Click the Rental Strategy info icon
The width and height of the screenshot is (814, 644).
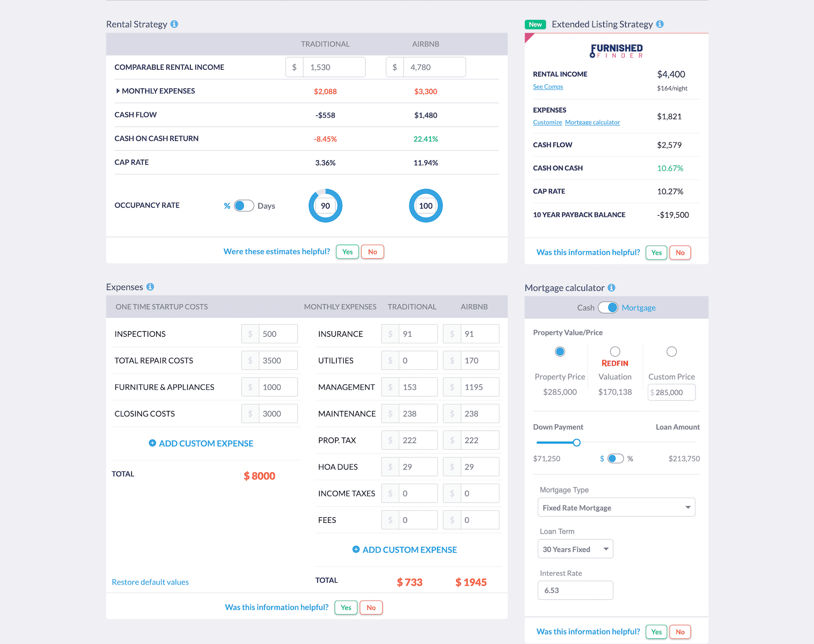tap(174, 24)
